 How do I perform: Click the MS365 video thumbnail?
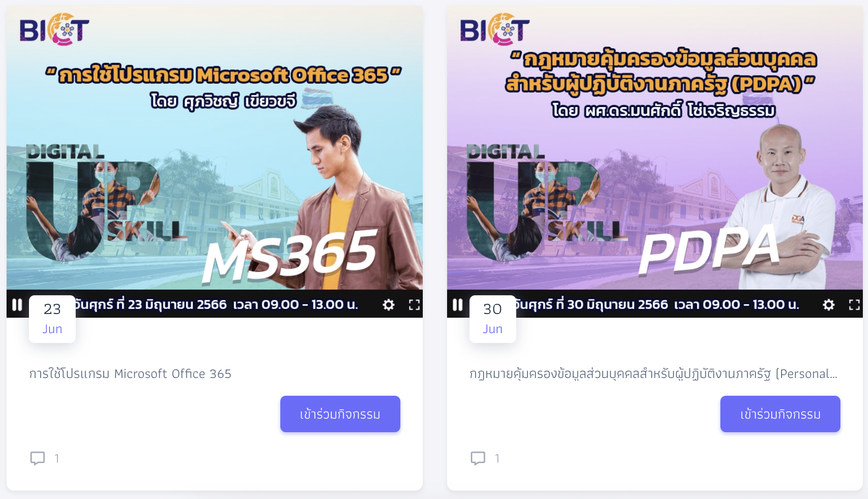[214, 150]
